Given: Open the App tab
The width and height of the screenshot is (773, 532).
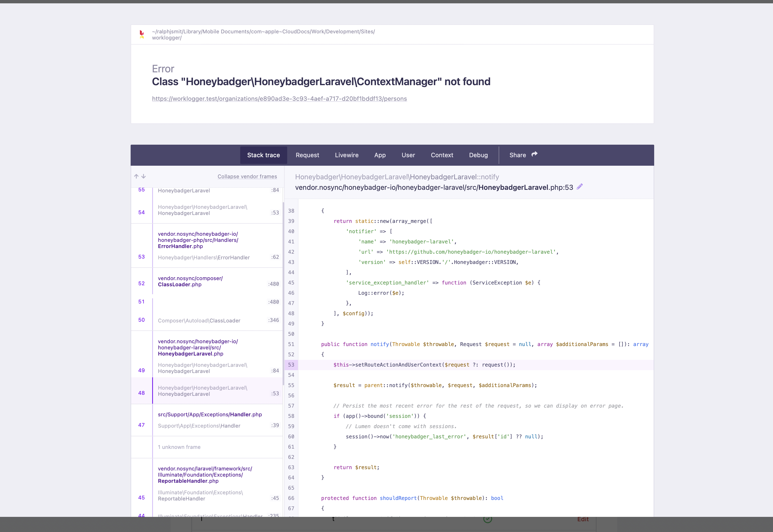Looking at the screenshot, I should pyautogui.click(x=380, y=155).
